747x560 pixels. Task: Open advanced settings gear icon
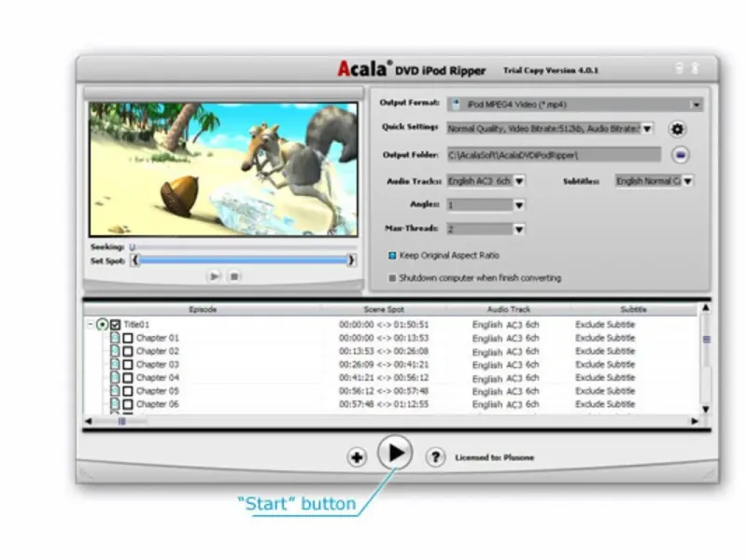678,129
